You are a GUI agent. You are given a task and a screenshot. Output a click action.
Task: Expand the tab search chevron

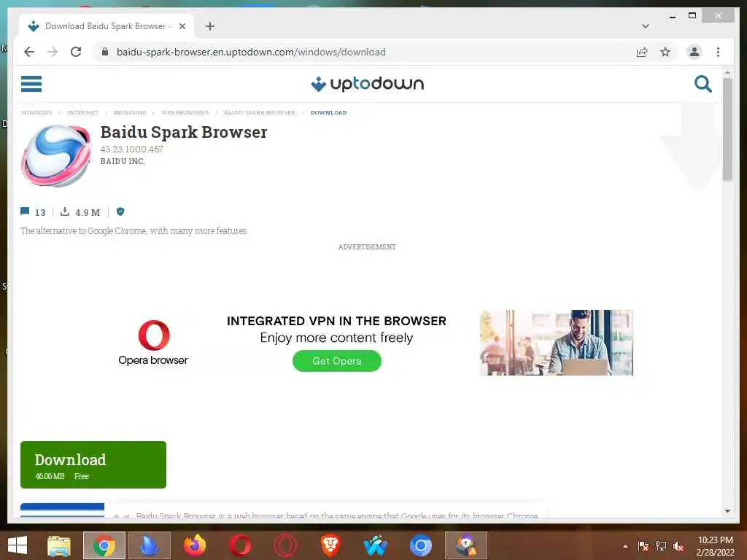(x=645, y=26)
